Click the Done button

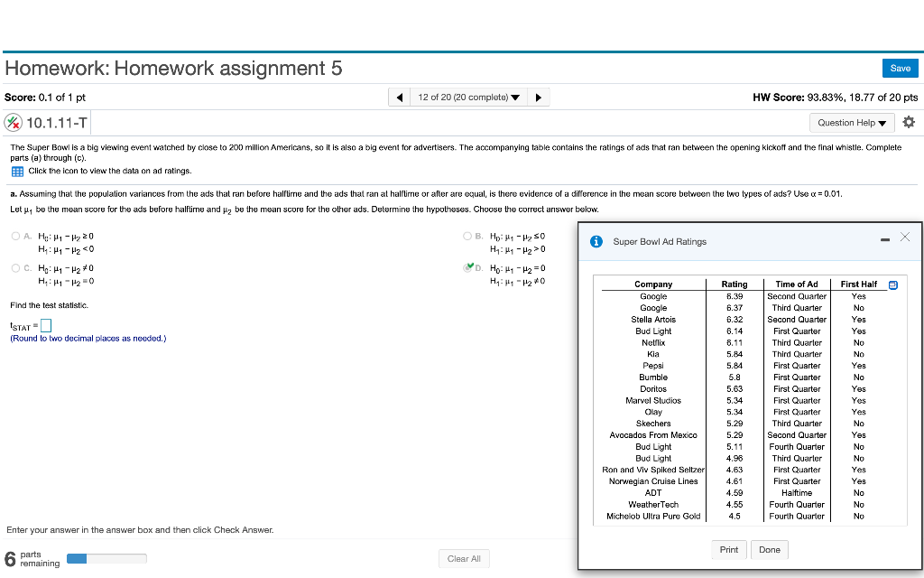tap(770, 550)
